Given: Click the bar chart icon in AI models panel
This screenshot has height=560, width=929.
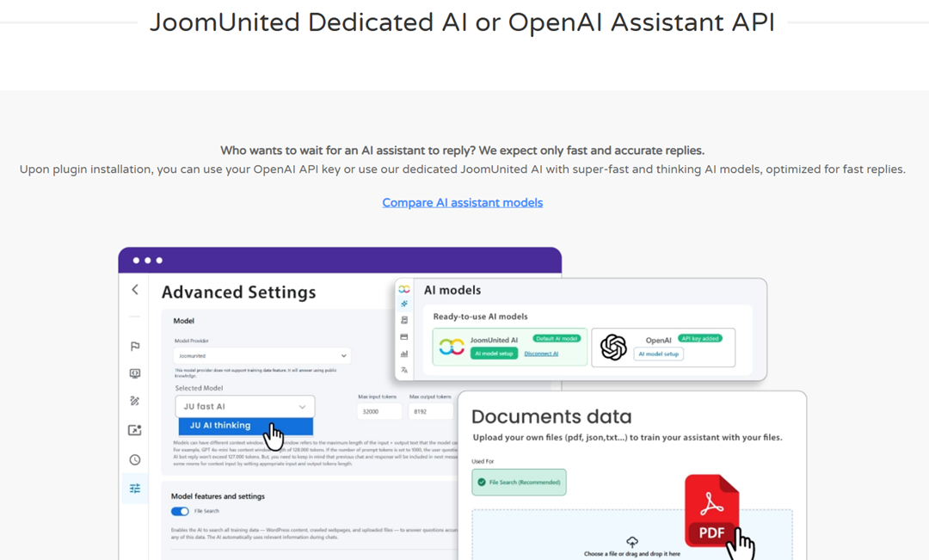Looking at the screenshot, I should [404, 354].
